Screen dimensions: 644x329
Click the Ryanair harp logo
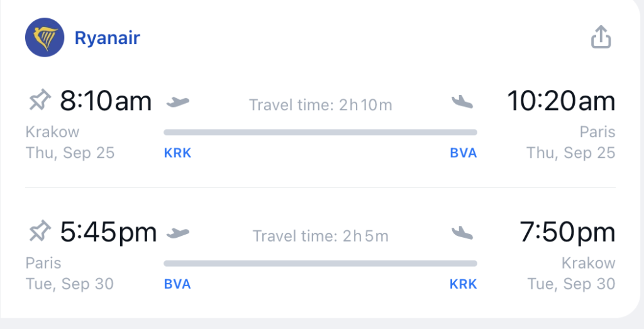click(x=45, y=37)
